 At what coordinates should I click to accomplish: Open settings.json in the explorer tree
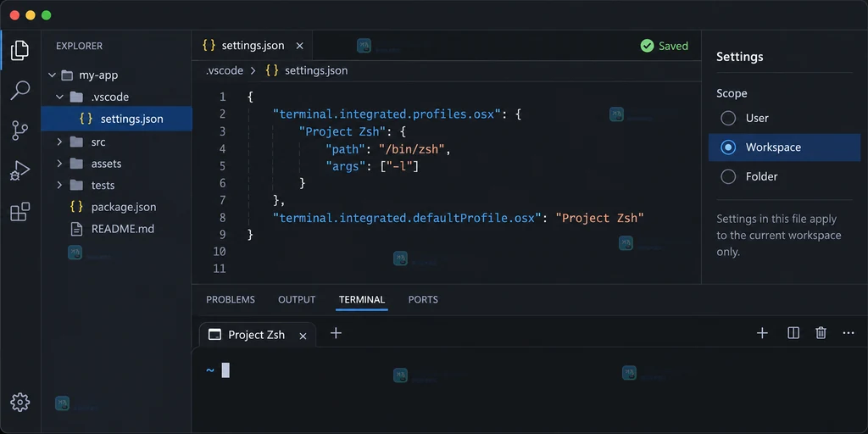[x=117, y=119]
